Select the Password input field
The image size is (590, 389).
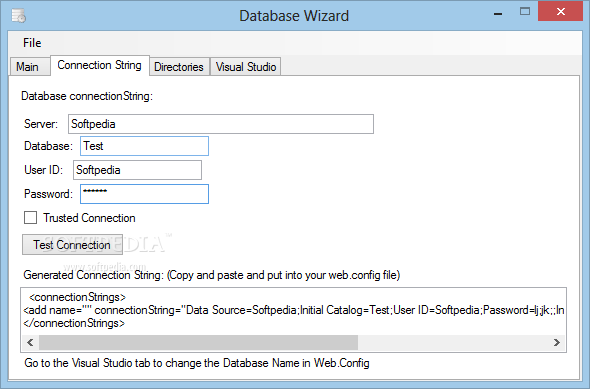(144, 194)
